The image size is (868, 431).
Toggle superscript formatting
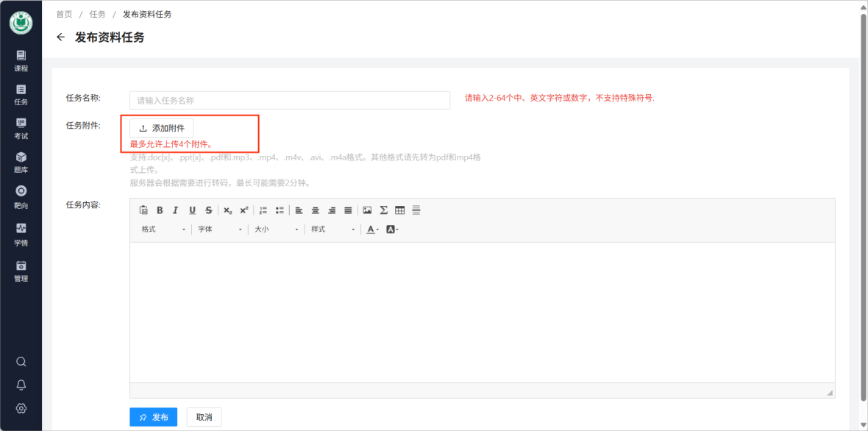[x=244, y=210]
